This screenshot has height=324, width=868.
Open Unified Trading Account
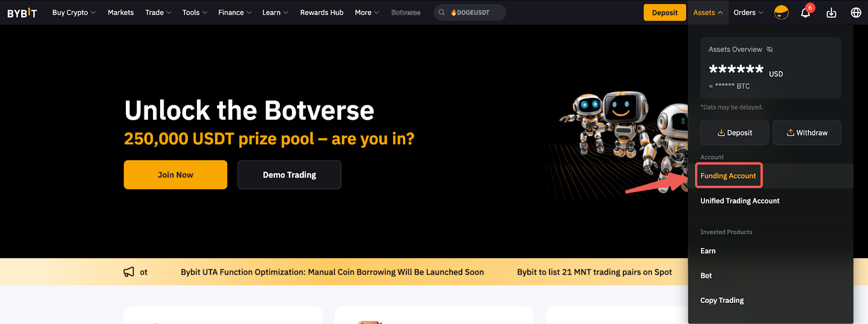(739, 201)
